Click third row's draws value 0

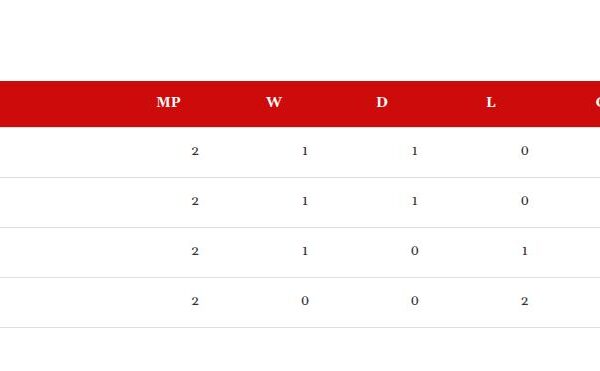point(415,251)
